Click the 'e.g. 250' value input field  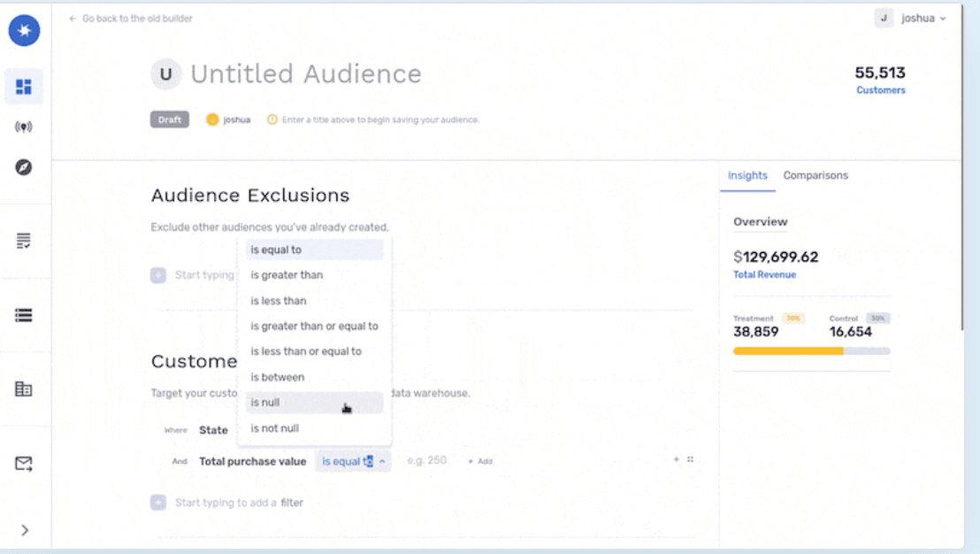coord(427,460)
